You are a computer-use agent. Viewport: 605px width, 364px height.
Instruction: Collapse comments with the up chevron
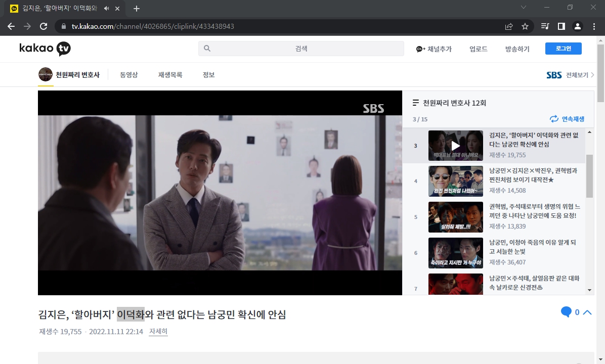point(587,312)
